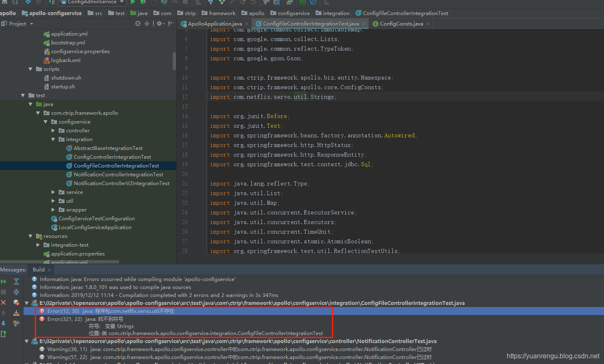This screenshot has width=604, height=364.
Task: Select logback.xml file
Action: tap(62, 60)
